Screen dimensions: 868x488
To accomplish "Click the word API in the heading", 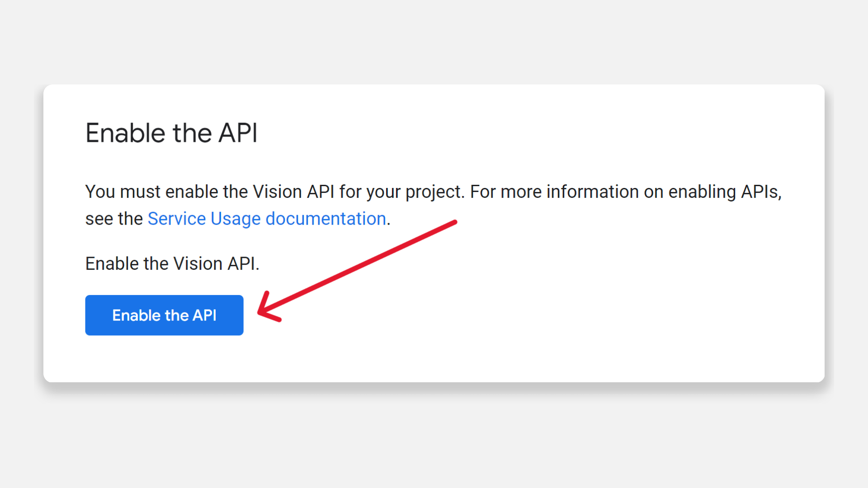I will point(238,133).
